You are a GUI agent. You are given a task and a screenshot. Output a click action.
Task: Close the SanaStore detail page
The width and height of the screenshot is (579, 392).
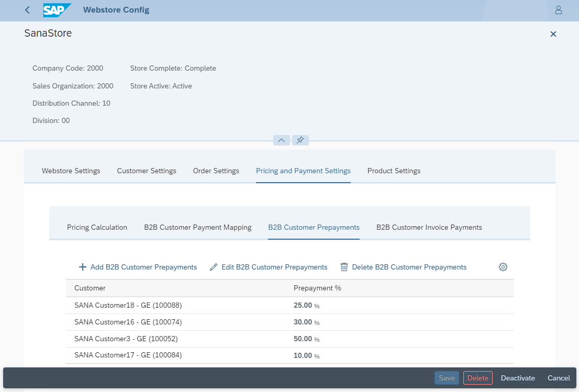(553, 34)
